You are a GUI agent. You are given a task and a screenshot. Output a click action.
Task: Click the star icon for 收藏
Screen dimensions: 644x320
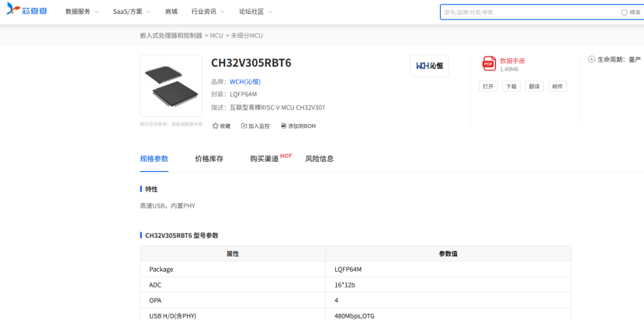point(215,126)
